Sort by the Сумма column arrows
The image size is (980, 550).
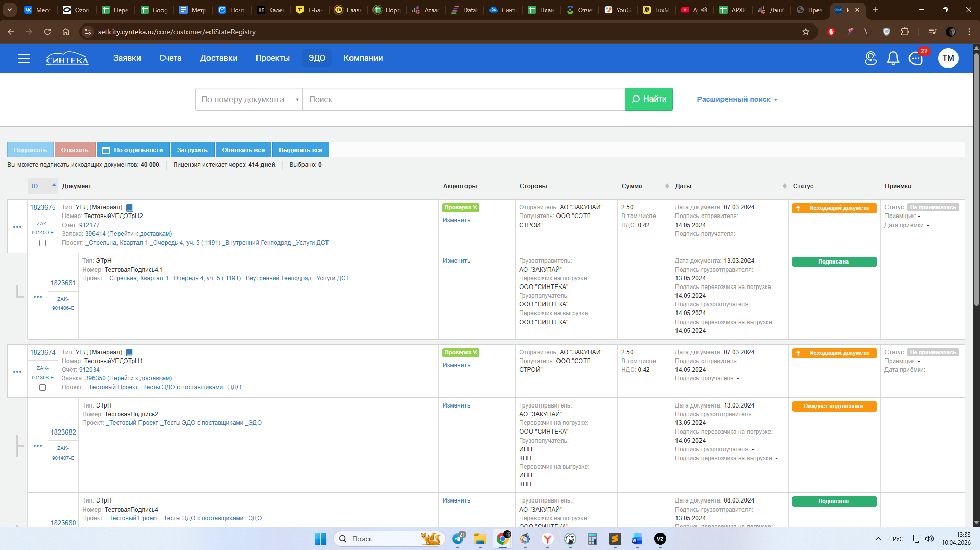coord(667,186)
